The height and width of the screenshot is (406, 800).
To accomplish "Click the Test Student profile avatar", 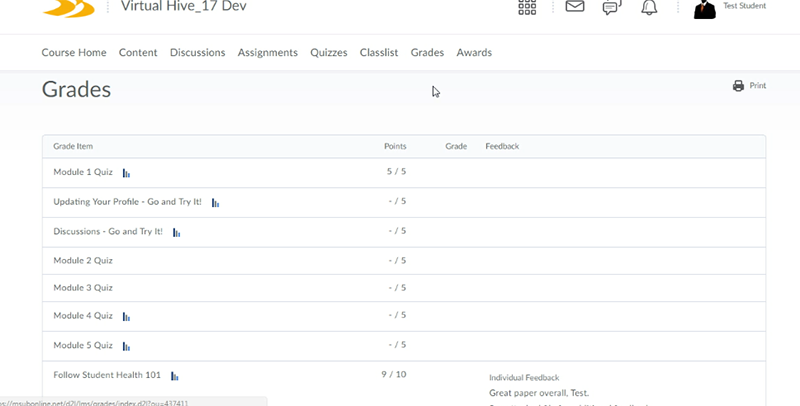I will pyautogui.click(x=704, y=8).
